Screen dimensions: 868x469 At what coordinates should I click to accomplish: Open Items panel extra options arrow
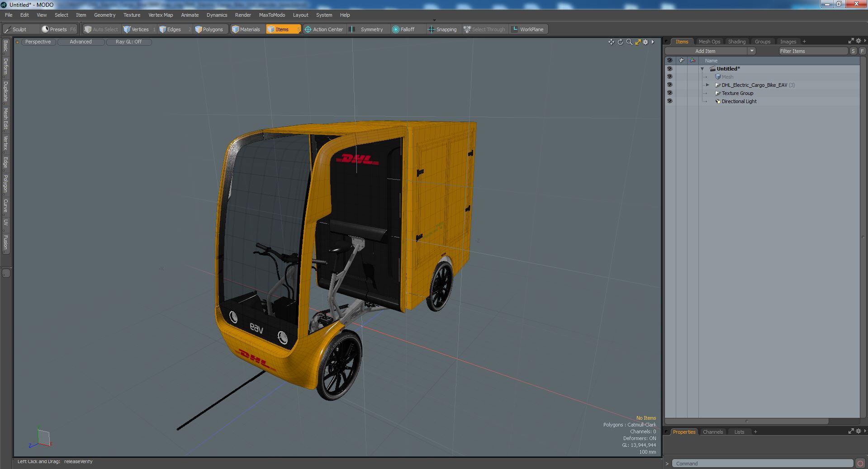[x=864, y=41]
